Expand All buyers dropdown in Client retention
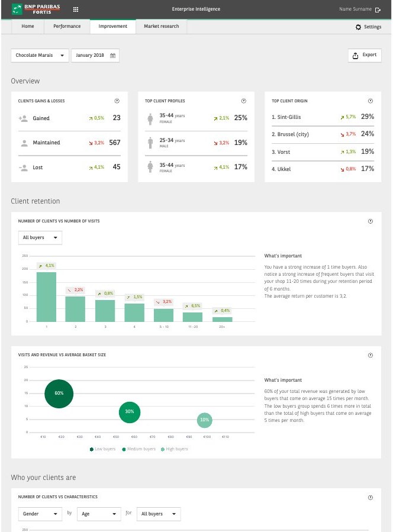 pos(40,237)
